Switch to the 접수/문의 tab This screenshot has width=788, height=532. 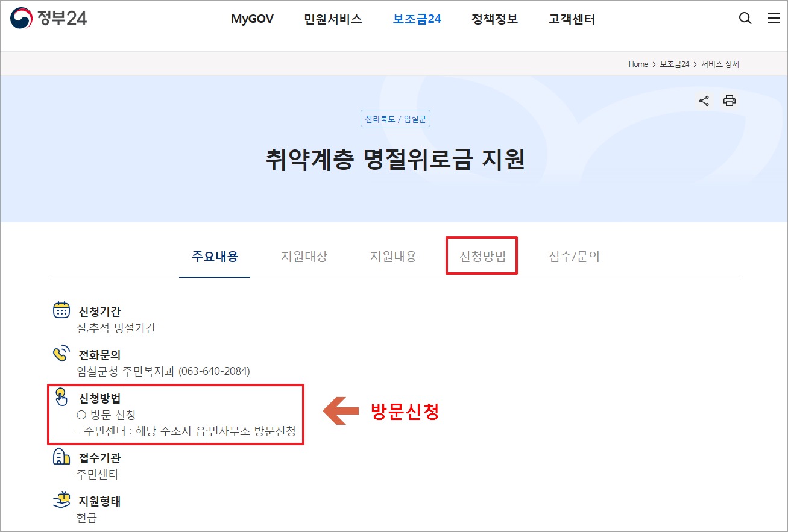click(x=573, y=256)
